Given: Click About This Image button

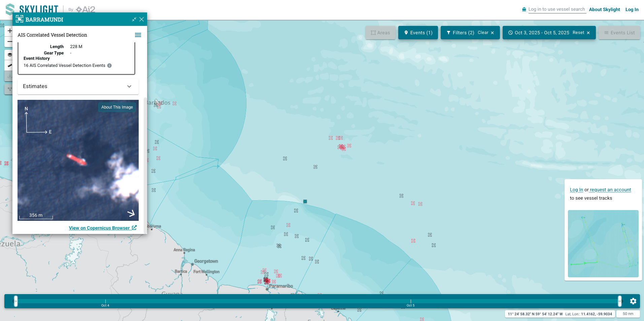Looking at the screenshot, I should tap(117, 107).
